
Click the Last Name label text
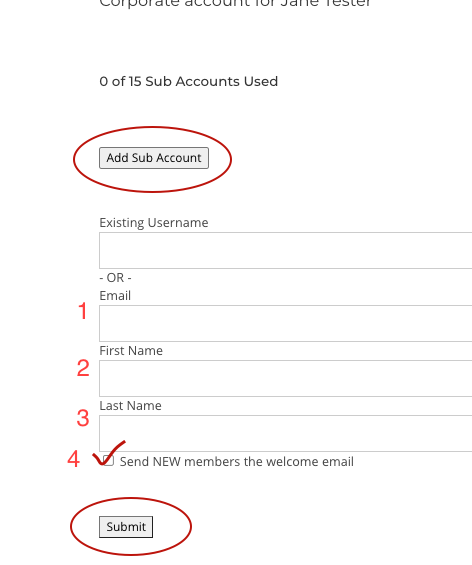click(130, 406)
